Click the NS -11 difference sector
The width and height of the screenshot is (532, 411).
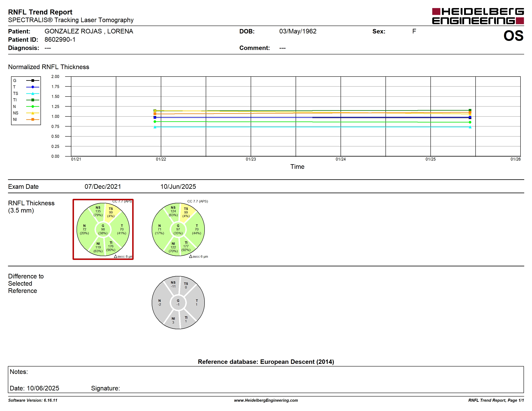click(x=173, y=284)
